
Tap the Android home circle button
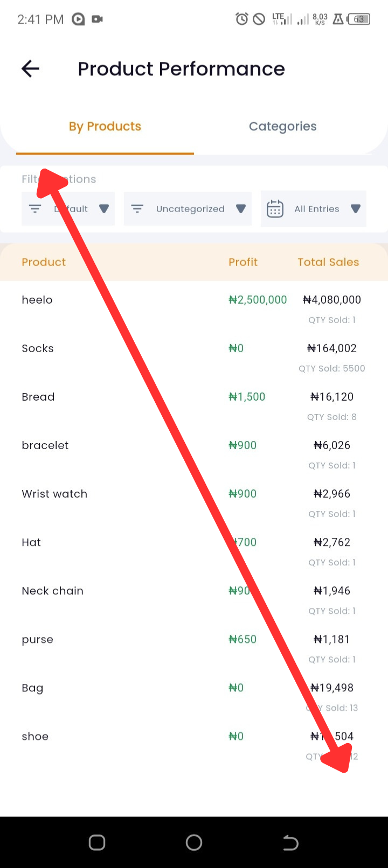194,843
